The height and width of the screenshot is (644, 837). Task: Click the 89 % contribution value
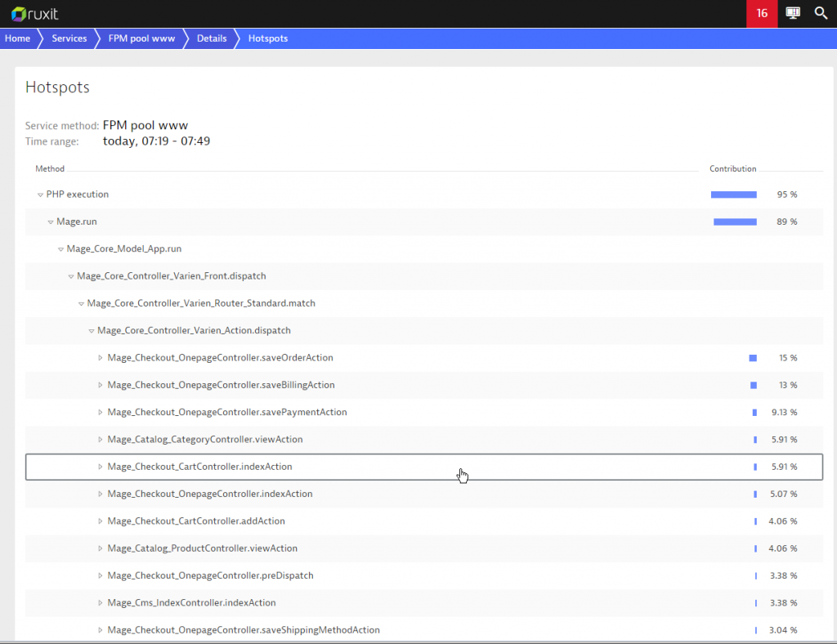787,221
